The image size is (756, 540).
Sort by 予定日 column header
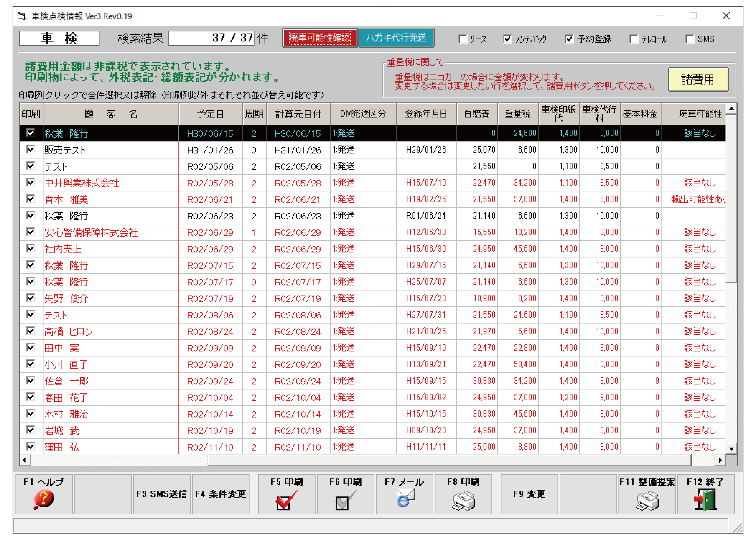point(210,114)
